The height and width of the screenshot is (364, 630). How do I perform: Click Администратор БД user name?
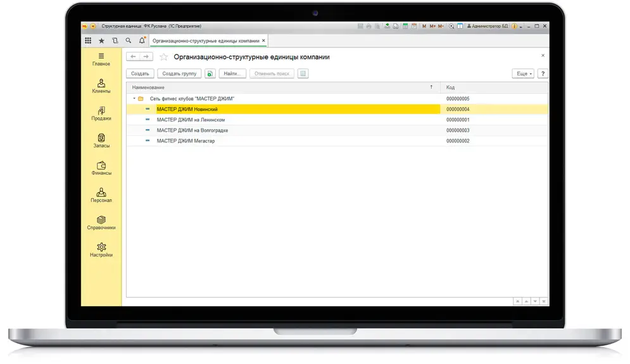point(488,26)
